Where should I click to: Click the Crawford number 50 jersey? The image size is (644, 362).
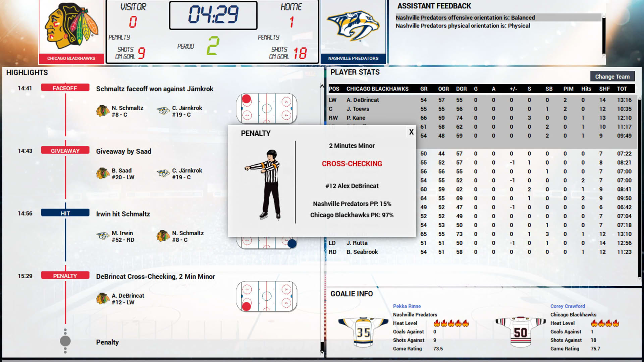point(520,332)
